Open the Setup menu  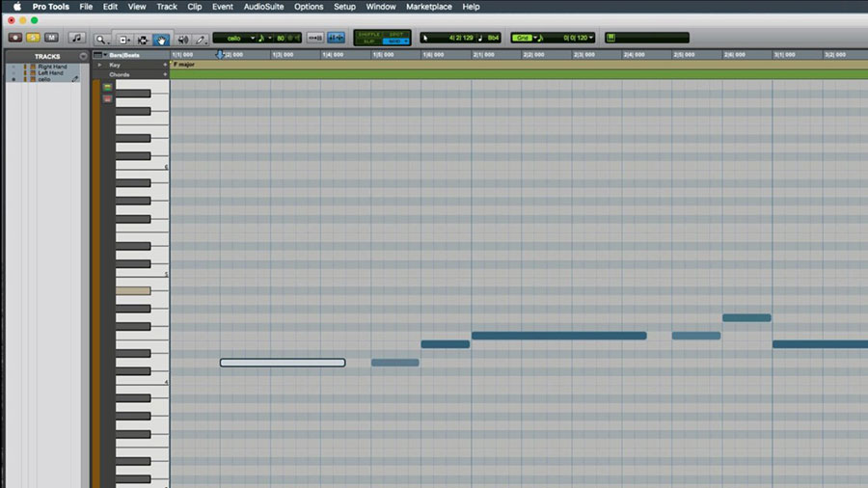point(344,7)
